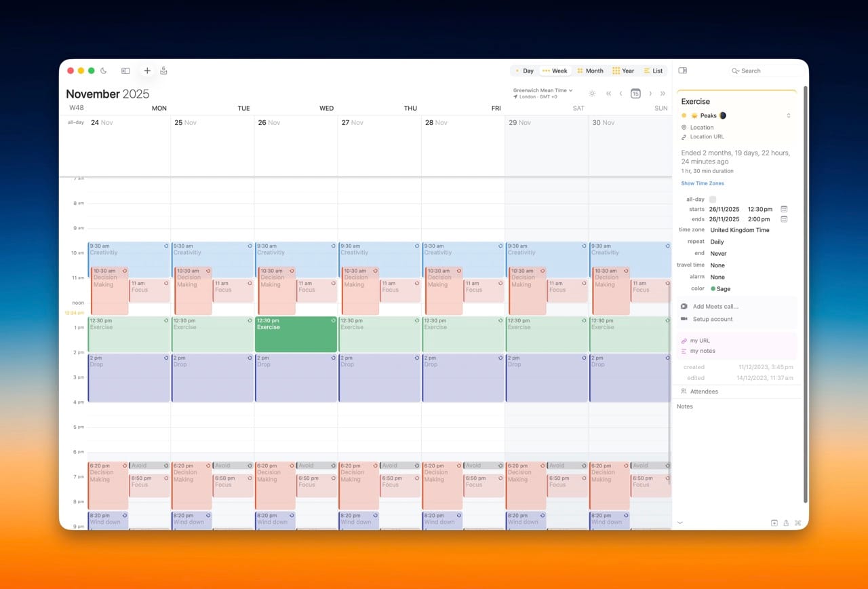The image size is (868, 589).
Task: Open the inbox tray icon in toolbar
Action: [163, 71]
